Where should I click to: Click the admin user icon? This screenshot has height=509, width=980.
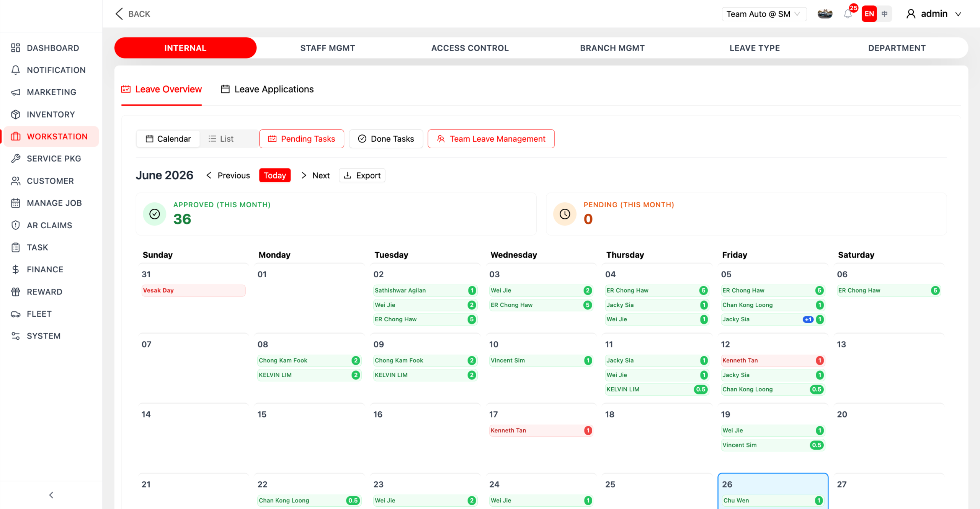click(x=911, y=14)
